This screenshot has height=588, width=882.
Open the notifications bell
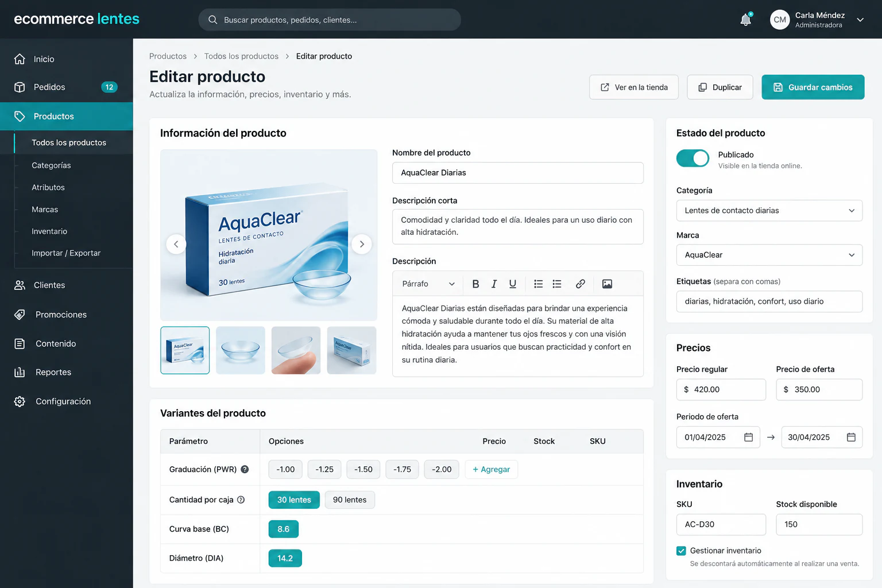[x=746, y=20]
